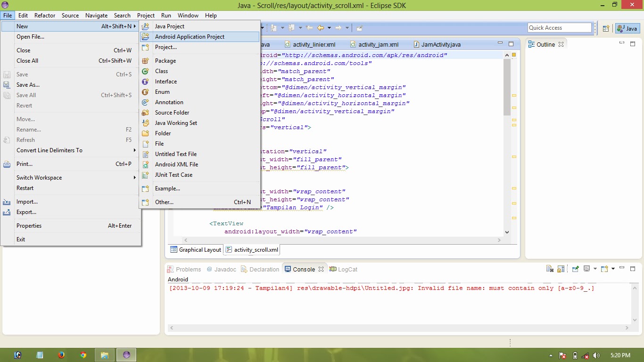Open the Back navigation history dropdown
644x362 pixels.
(x=329, y=28)
